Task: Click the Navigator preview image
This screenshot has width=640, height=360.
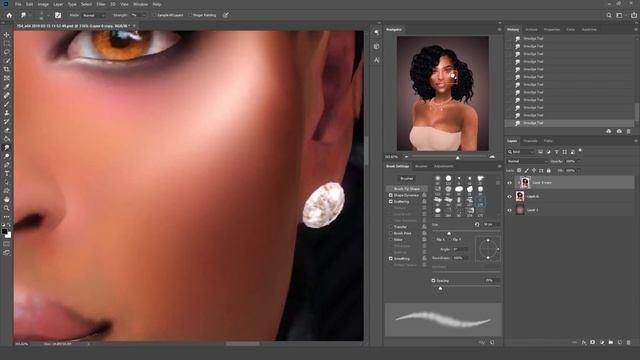Action: (x=443, y=93)
